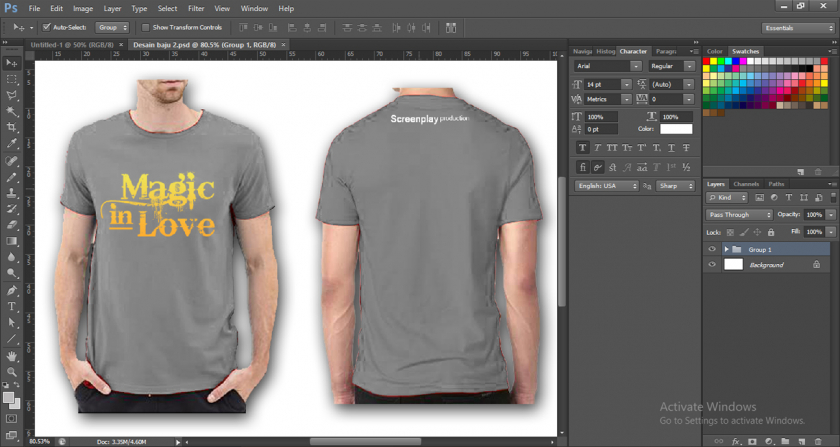
Task: Select the Horizontal Type tool
Action: pos(11,307)
